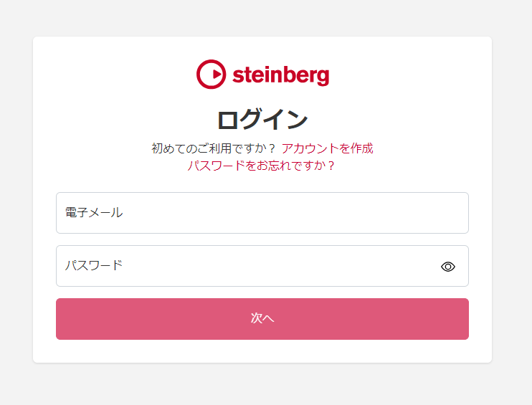The width and height of the screenshot is (532, 405).
Task: Select the パスワード placeholder label
Action: (94, 265)
